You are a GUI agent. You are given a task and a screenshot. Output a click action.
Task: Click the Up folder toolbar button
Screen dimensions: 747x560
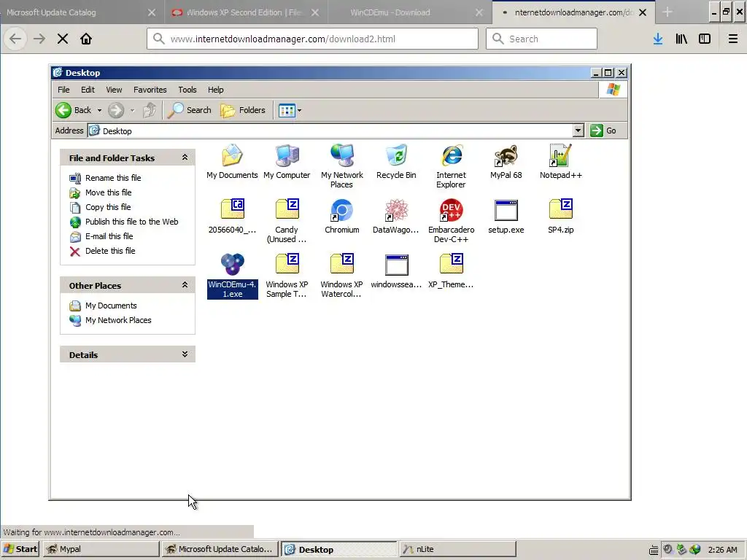pos(150,111)
